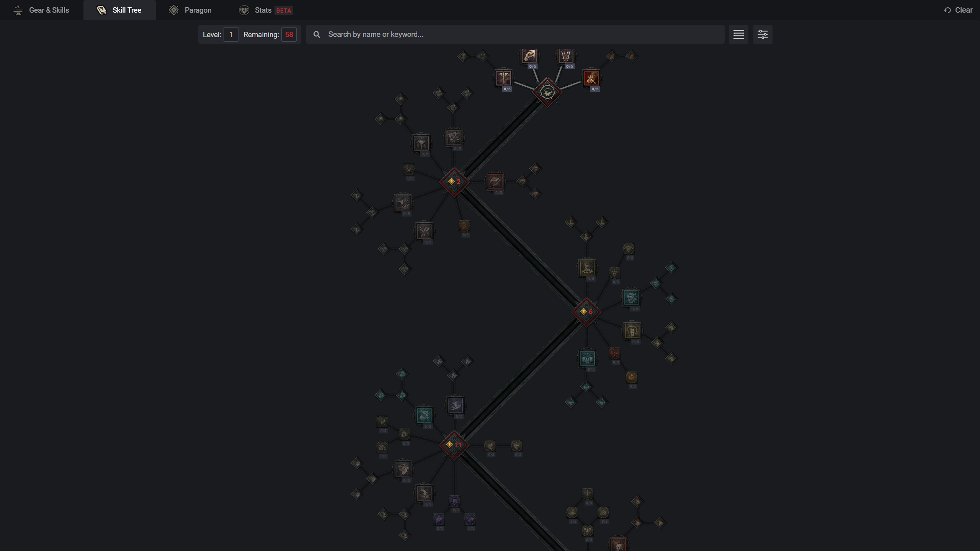Click the Level value box showing 1
The image size is (980, 551).
pos(231,34)
